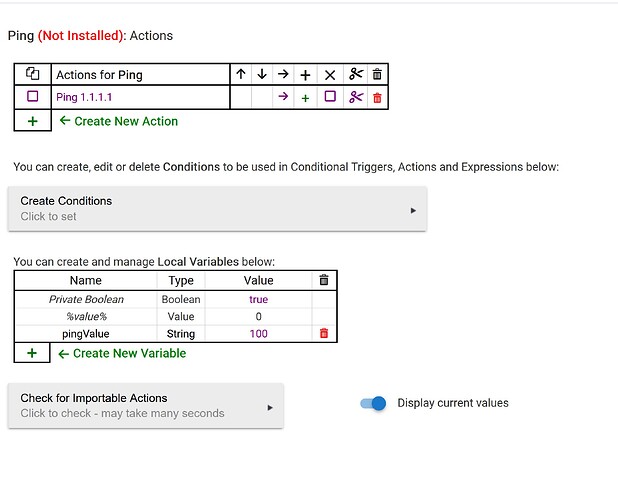This screenshot has width=618, height=500.
Task: Expand Check for Importable Actions
Action: 146,405
